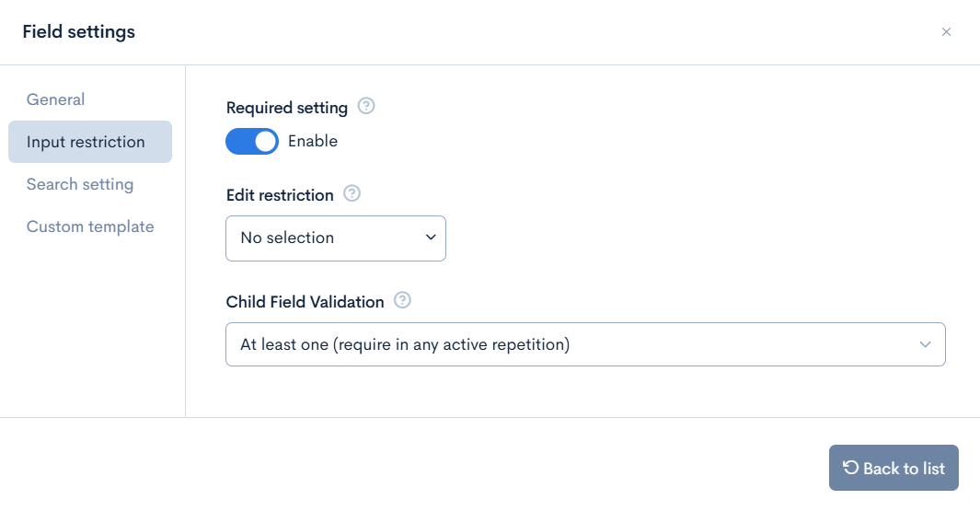This screenshot has width=980, height=511.
Task: Click Child Field Validation help icon
Action: point(402,300)
